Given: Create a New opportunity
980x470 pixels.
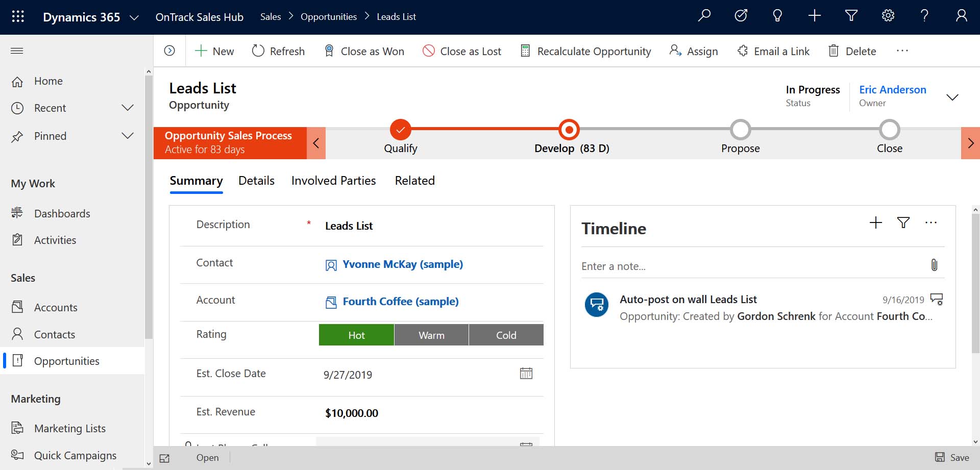Looking at the screenshot, I should click(214, 51).
